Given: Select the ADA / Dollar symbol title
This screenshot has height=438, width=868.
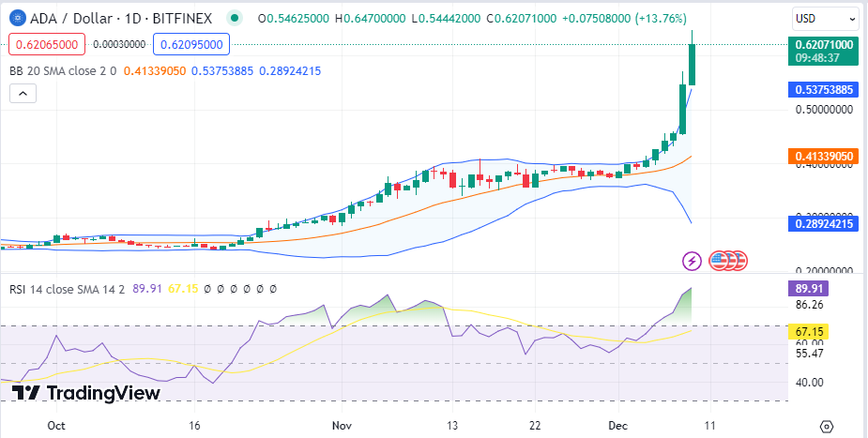Looking at the screenshot, I should [121, 18].
